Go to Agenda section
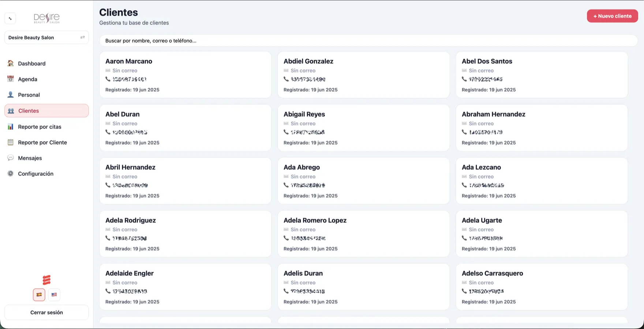The height and width of the screenshot is (329, 644). pyautogui.click(x=46, y=79)
